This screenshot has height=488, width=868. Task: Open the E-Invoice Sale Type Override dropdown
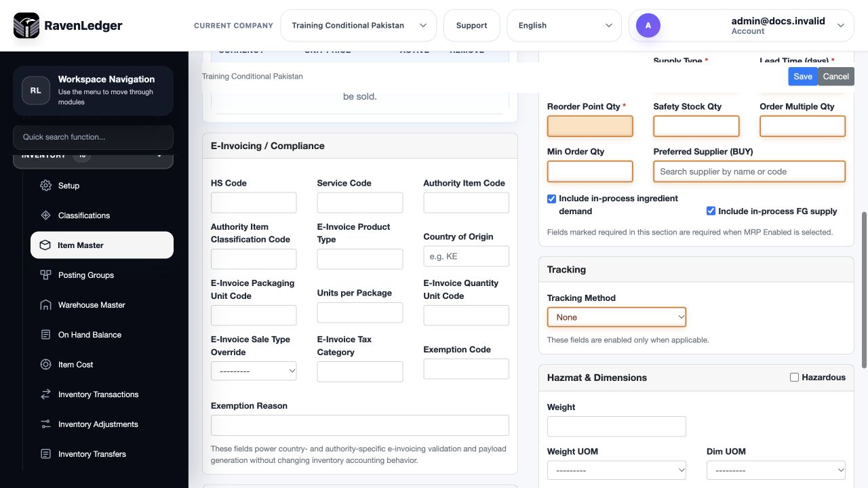[x=254, y=371]
